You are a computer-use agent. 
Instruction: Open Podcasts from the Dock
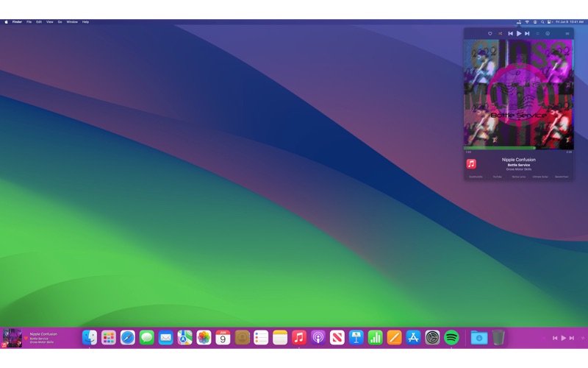click(318, 337)
